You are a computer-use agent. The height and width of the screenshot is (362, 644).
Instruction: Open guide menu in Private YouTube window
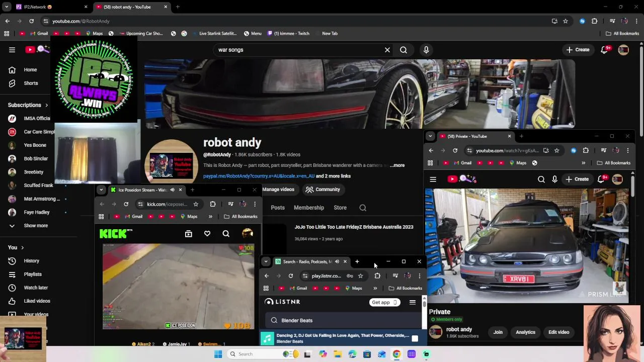[x=433, y=179]
